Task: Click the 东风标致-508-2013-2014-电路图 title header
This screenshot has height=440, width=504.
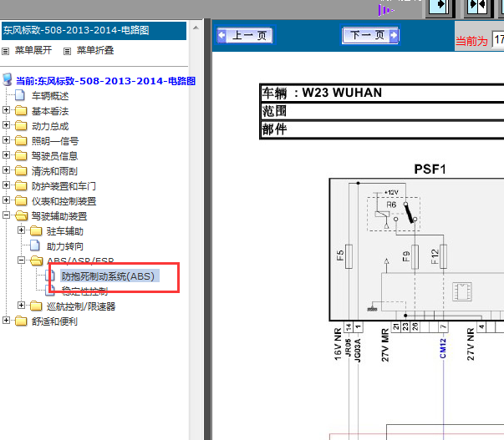Action: pyautogui.click(x=94, y=31)
